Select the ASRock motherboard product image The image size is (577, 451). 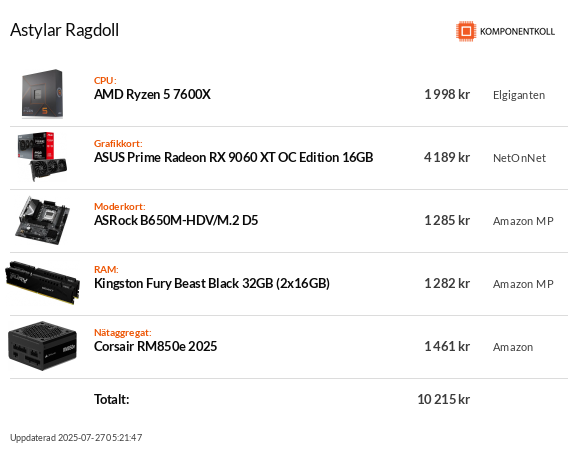(42, 220)
